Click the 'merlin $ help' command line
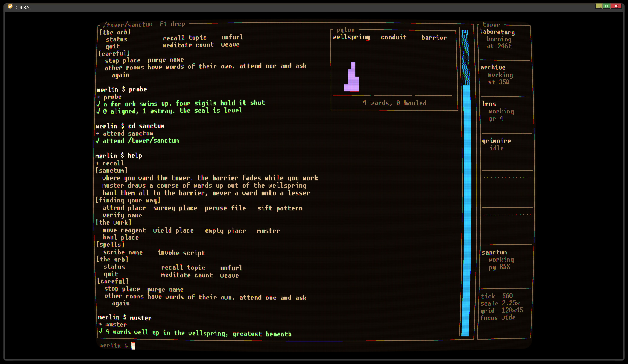 click(x=119, y=156)
